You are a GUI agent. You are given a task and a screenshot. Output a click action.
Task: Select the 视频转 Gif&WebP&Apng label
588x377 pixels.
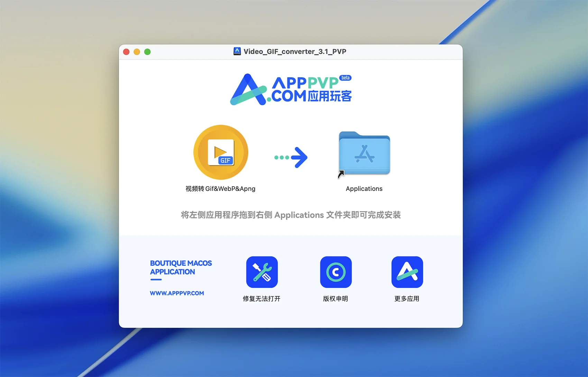tap(220, 189)
